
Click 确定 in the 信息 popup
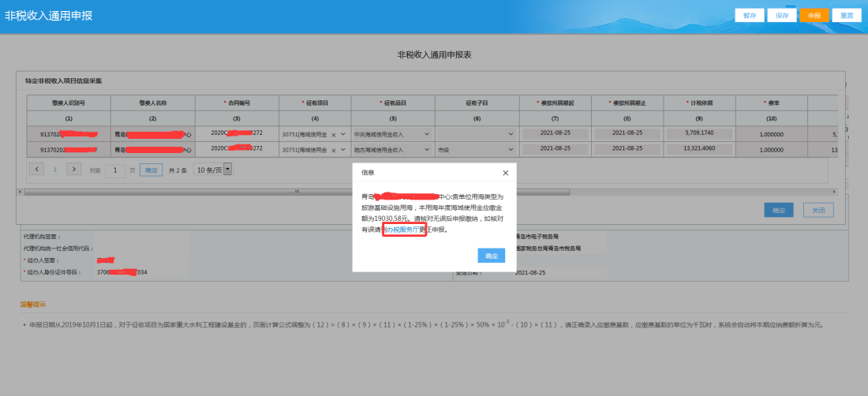click(x=491, y=256)
